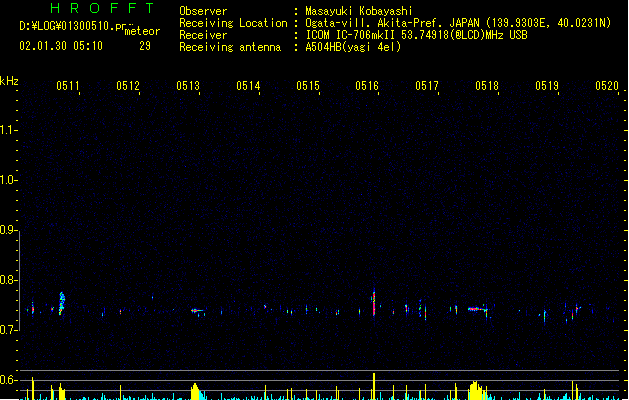629x400 pixels.
Task: Click the yellow intensity peak below 0513
Action: pos(195,392)
